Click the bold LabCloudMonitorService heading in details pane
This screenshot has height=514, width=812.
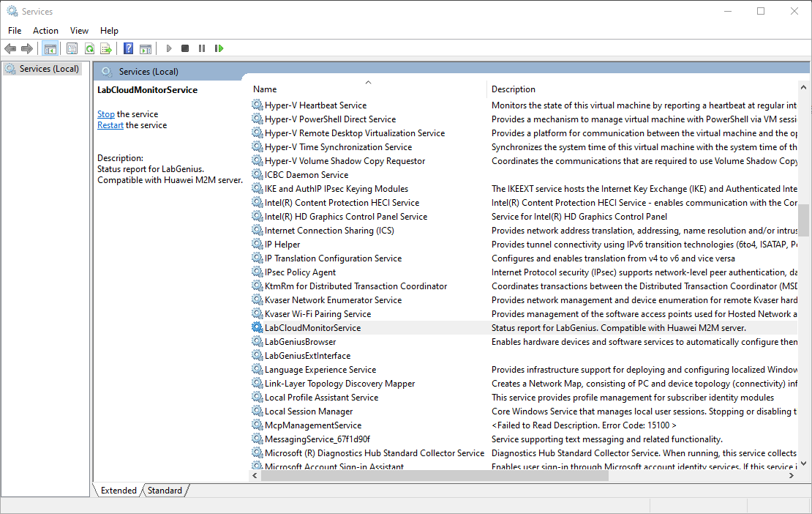pos(148,89)
